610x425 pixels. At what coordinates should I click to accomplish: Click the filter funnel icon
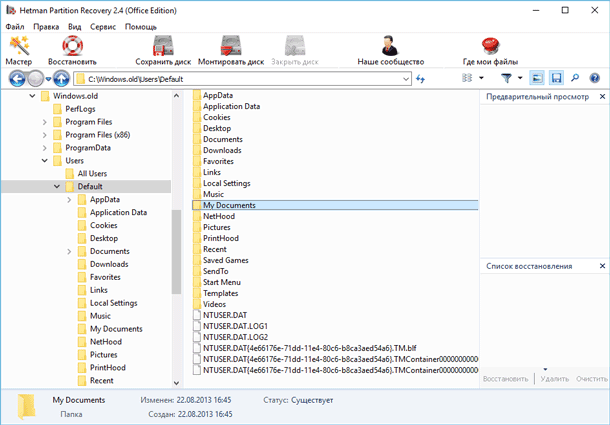506,78
